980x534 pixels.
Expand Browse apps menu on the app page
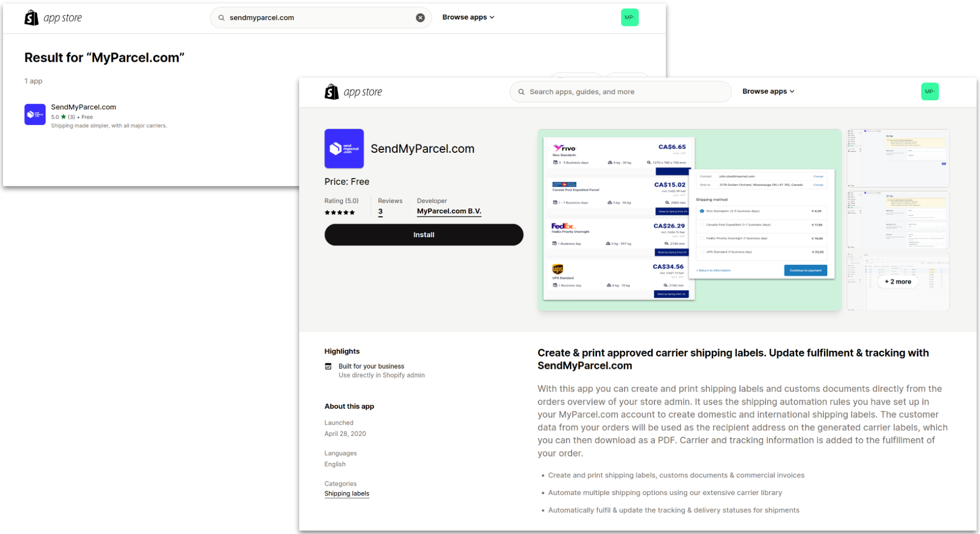(x=768, y=92)
